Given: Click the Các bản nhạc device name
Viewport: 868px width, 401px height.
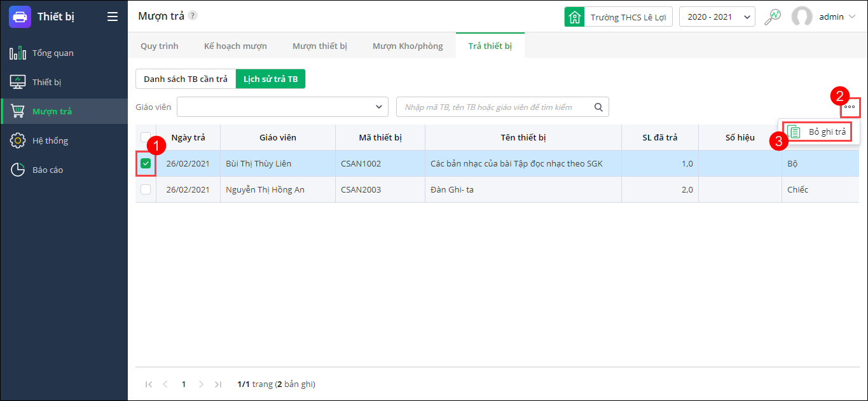Looking at the screenshot, I should pyautogui.click(x=516, y=163).
